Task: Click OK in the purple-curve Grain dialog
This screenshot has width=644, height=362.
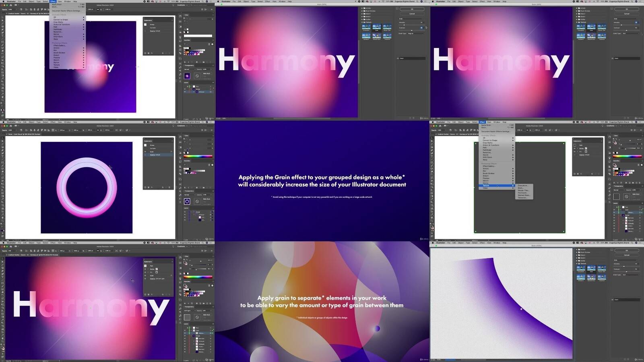Action: (x=627, y=250)
